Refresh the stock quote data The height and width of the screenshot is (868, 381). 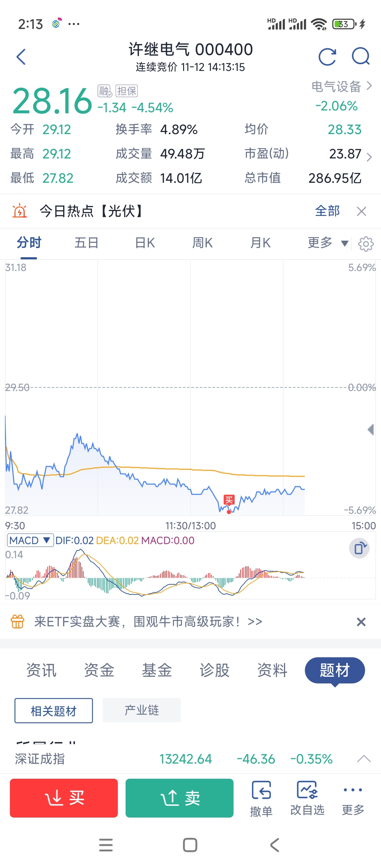tap(327, 57)
